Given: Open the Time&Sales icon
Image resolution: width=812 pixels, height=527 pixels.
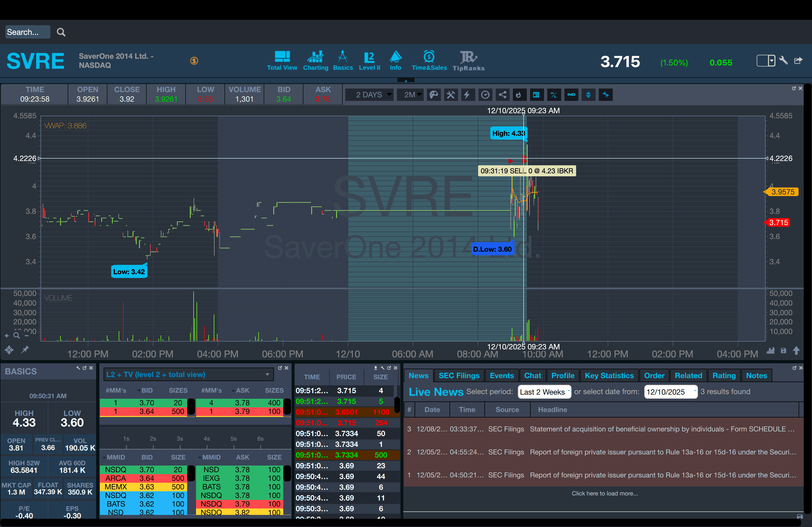Looking at the screenshot, I should coord(429,60).
